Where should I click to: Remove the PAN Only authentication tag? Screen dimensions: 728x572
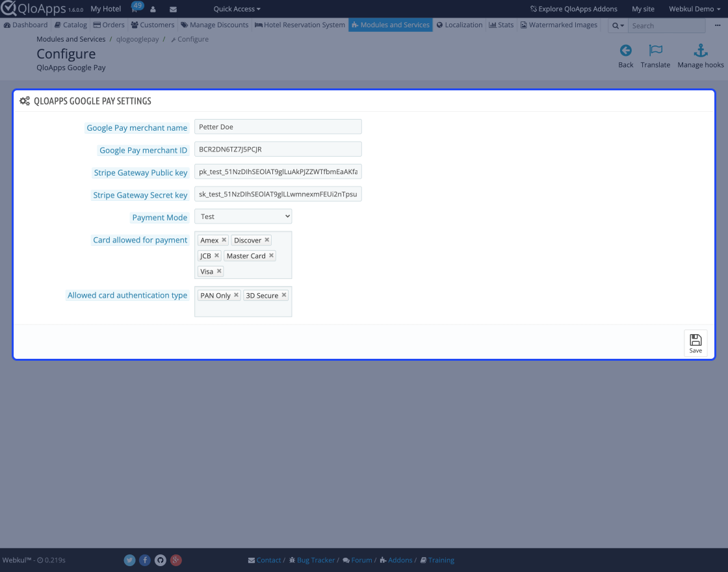236,295
